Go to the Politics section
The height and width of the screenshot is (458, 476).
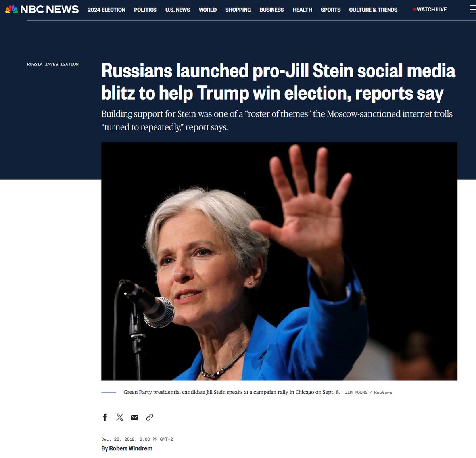tap(145, 10)
